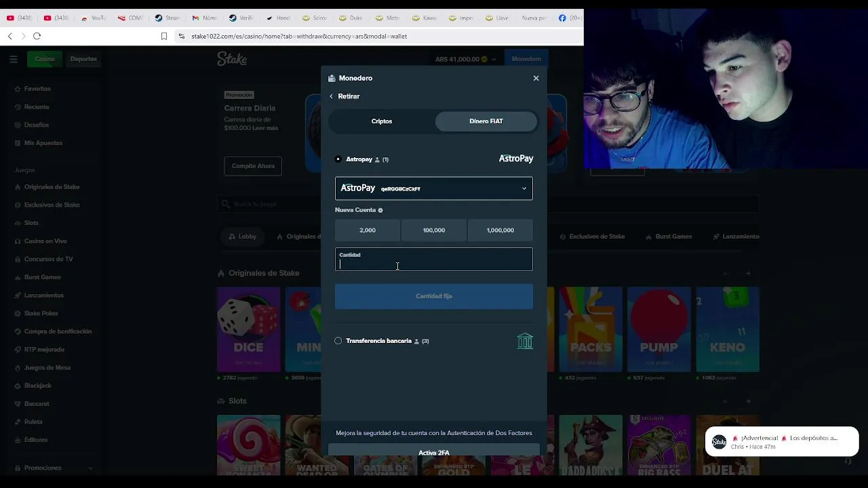Image resolution: width=868 pixels, height=488 pixels.
Task: Click the Exclusivos de Stake sidebar icon
Action: [18, 205]
